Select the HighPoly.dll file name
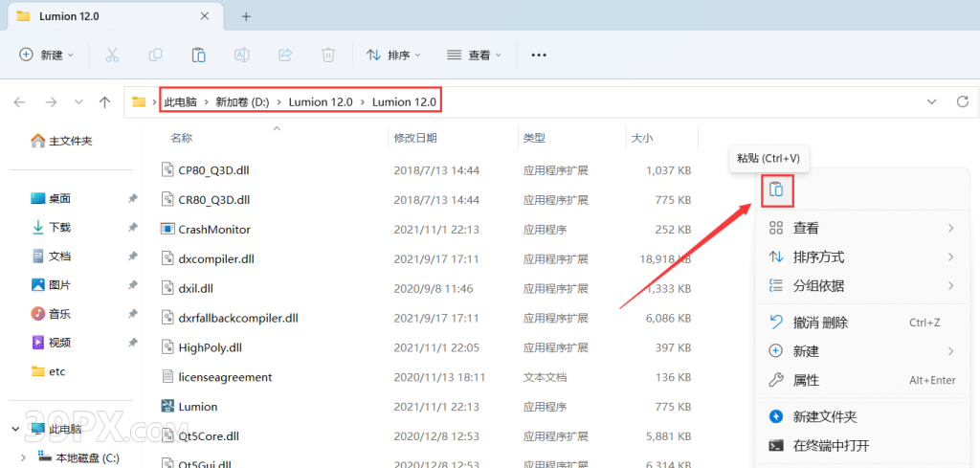The height and width of the screenshot is (468, 980). tap(210, 347)
